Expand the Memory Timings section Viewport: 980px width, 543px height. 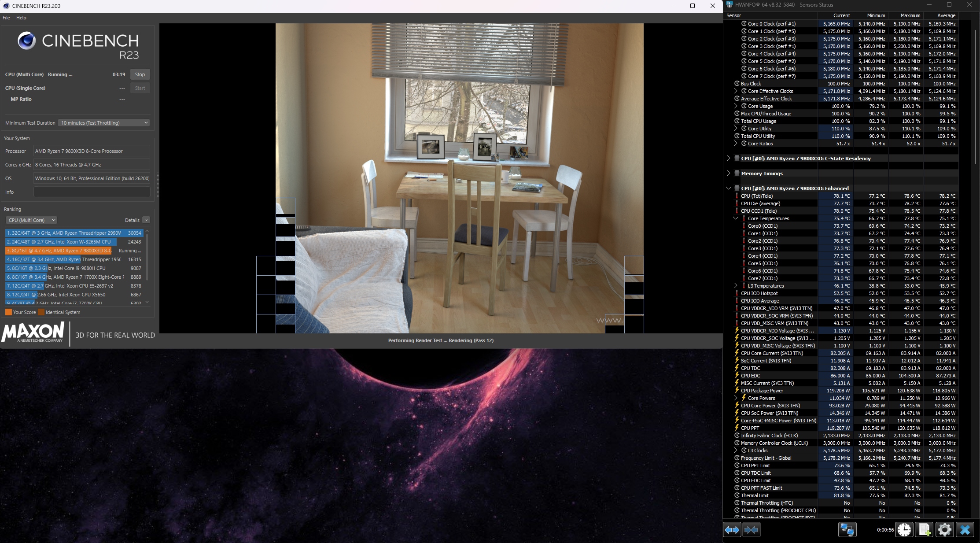(x=729, y=174)
